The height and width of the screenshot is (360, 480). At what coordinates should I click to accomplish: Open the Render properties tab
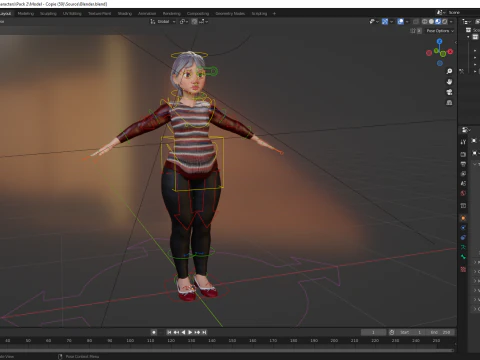coord(463,154)
